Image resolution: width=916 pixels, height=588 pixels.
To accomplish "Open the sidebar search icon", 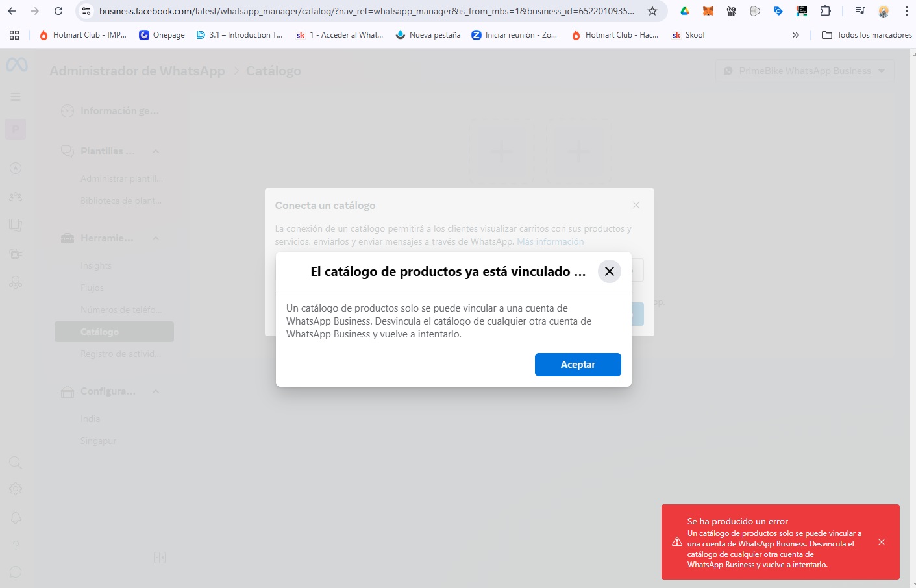I will point(16,463).
